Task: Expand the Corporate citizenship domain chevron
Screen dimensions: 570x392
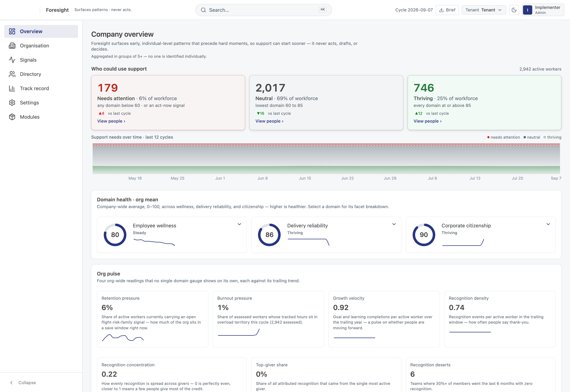Action: [548, 224]
